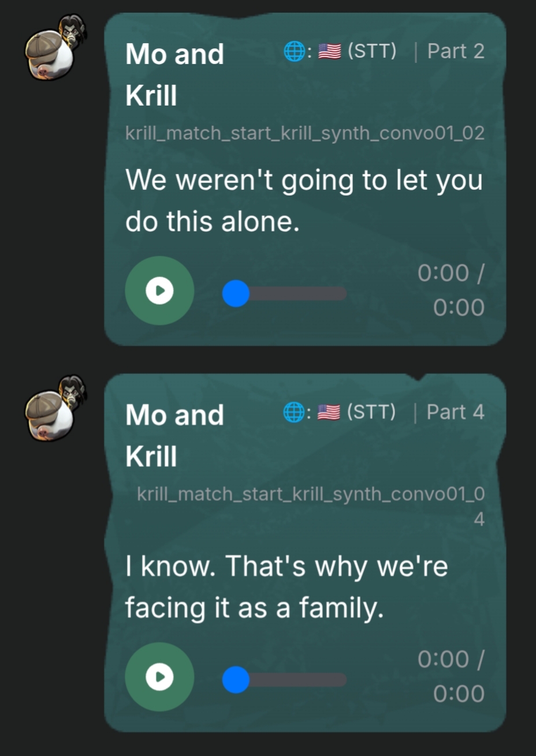Click the US flag icon in Part 2 header

point(330,52)
